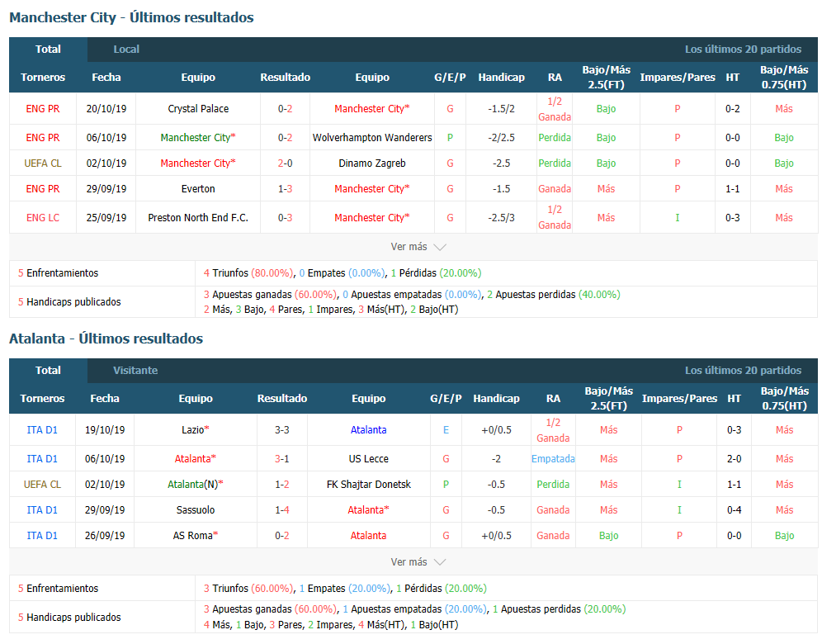Click handicap -2.5/3 value
The height and width of the screenshot is (644, 822).
click(501, 218)
